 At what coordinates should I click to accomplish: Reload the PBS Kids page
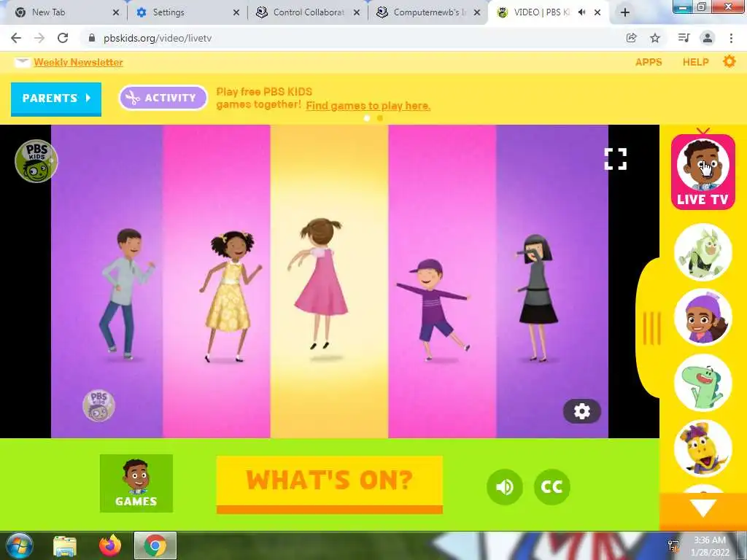(x=63, y=38)
